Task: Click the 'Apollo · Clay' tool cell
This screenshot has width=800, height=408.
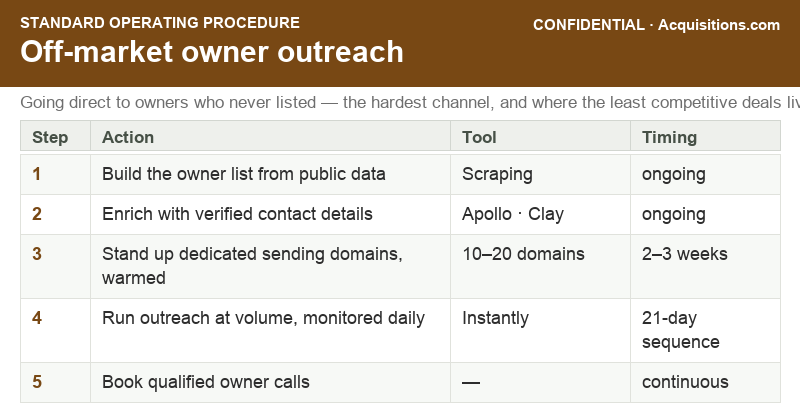Action: (540, 214)
